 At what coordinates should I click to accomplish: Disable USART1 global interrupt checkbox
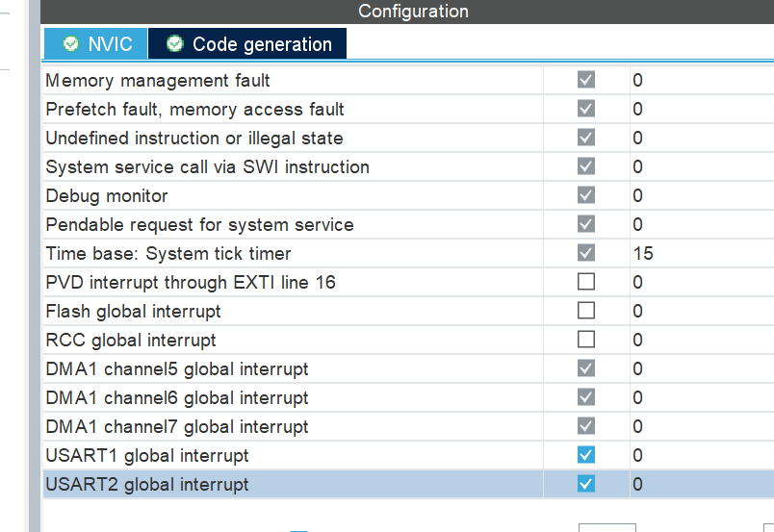tap(585, 455)
